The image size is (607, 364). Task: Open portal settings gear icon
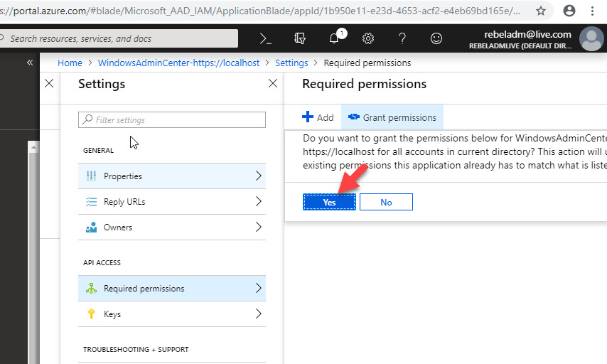click(x=368, y=38)
